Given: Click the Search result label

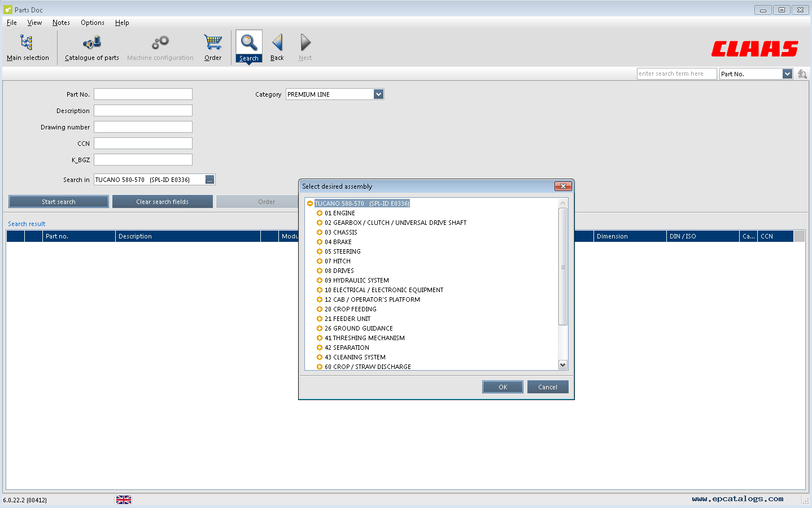Looking at the screenshot, I should 27,224.
